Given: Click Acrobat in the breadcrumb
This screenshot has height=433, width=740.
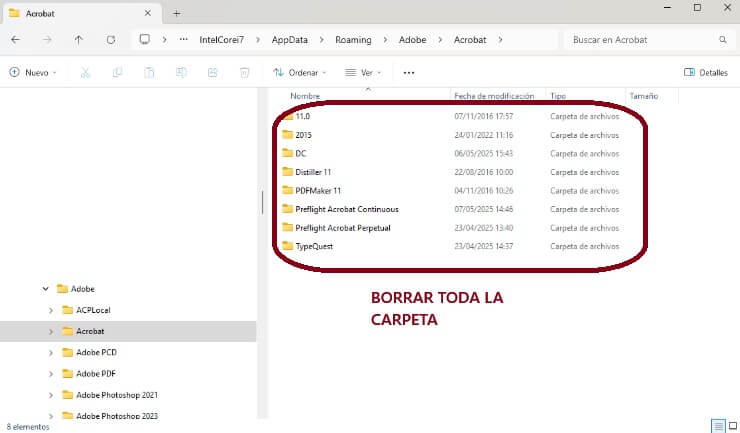Looking at the screenshot, I should pos(470,40).
